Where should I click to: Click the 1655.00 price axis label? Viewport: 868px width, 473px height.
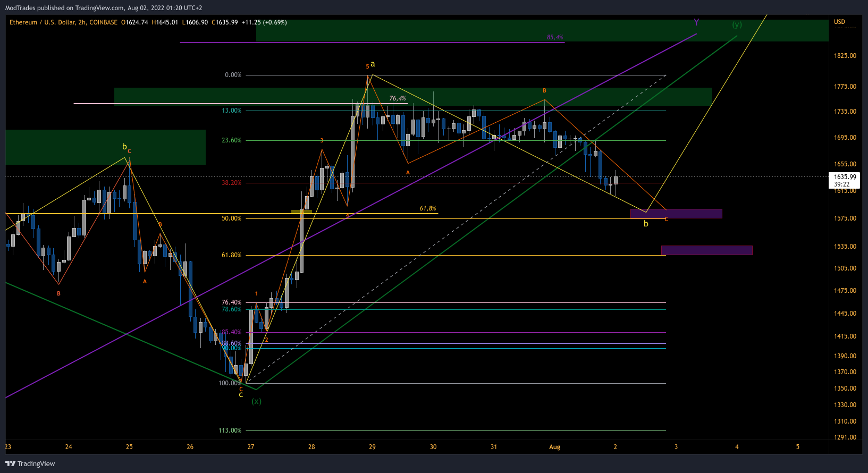click(845, 164)
